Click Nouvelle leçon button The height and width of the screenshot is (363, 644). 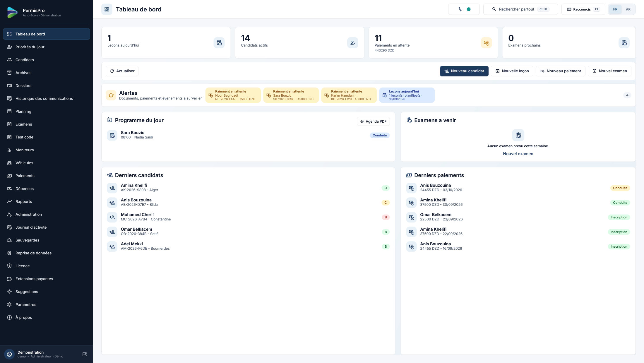pyautogui.click(x=512, y=71)
